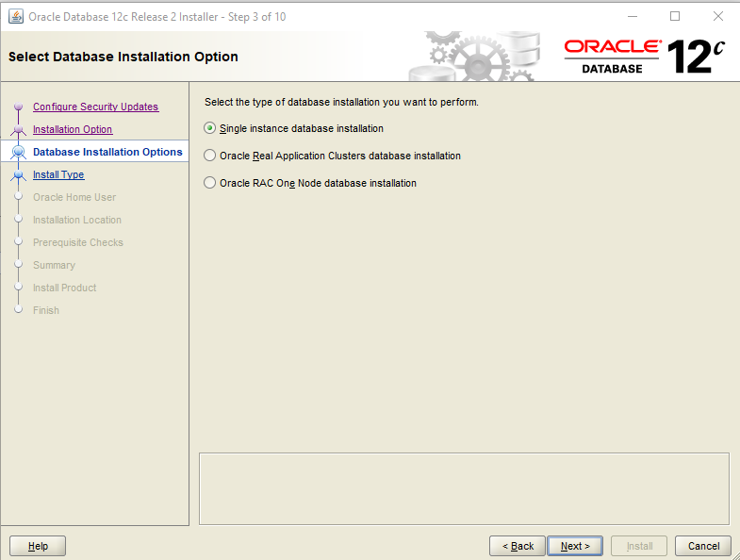This screenshot has width=740, height=560.
Task: Minimize the installer window
Action: click(633, 17)
